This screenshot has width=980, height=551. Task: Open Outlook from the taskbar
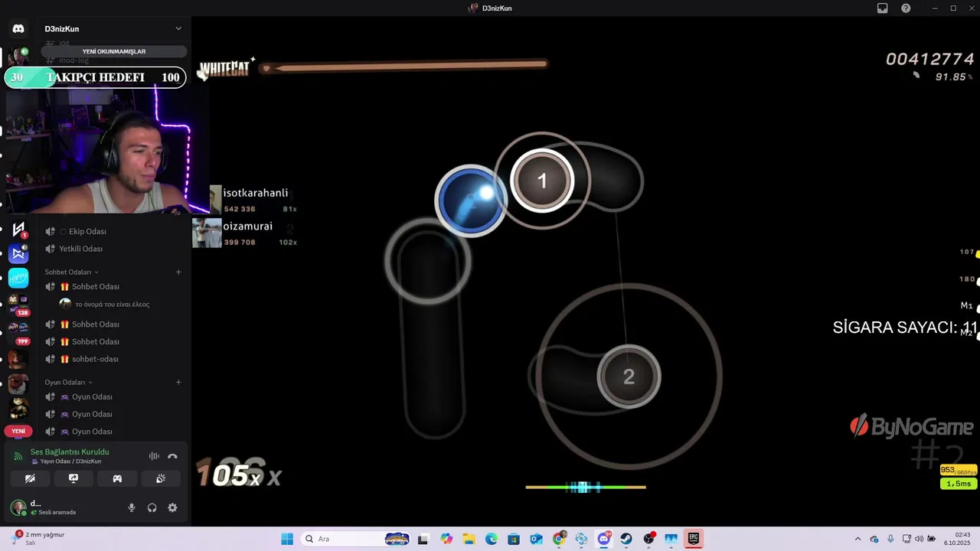pyautogui.click(x=537, y=539)
